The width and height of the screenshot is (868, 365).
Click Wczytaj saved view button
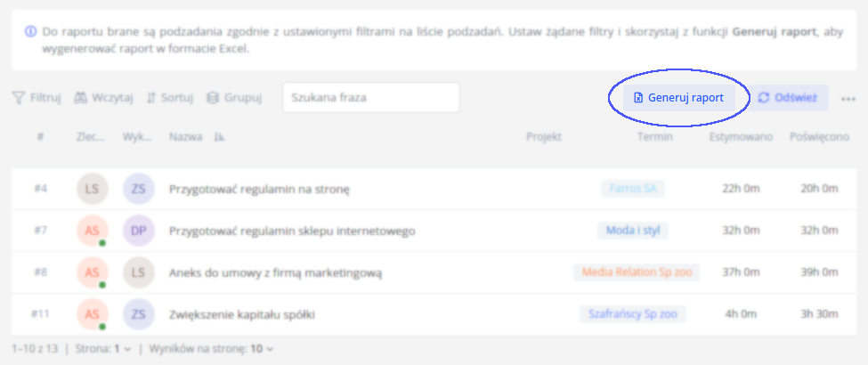click(104, 98)
